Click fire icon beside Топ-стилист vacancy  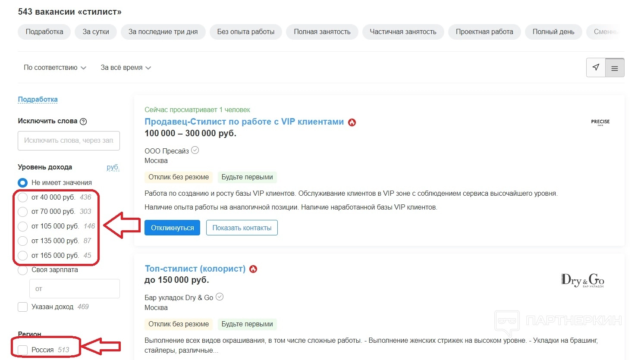point(253,269)
